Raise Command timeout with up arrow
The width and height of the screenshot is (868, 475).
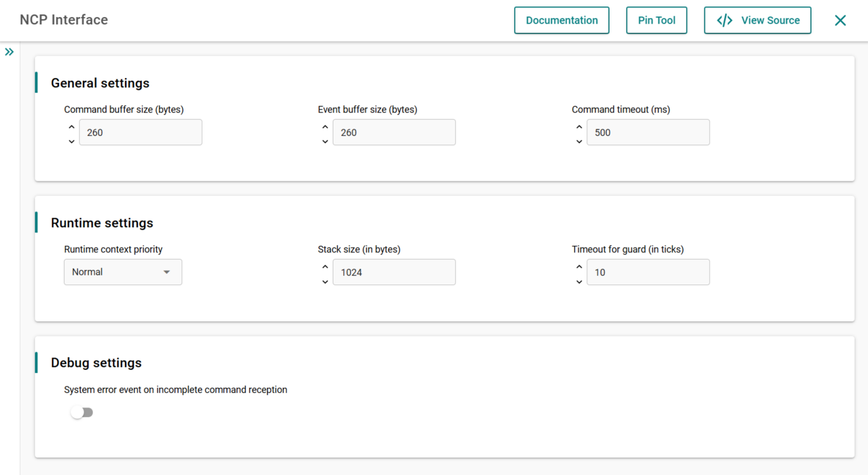[x=579, y=127]
